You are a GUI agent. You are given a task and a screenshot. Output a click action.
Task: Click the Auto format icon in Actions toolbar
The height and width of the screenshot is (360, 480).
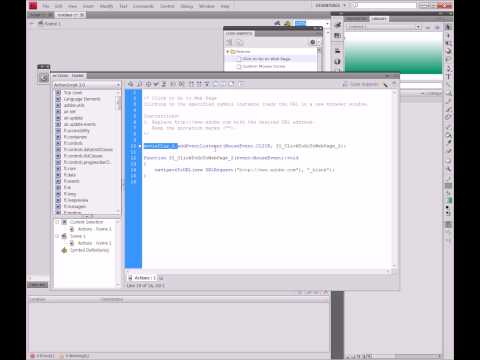tap(164, 84)
